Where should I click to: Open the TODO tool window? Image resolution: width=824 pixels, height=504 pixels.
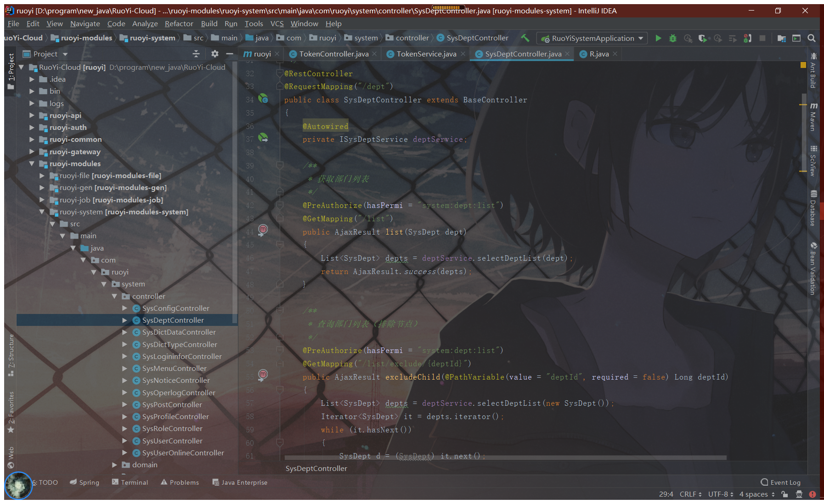(45, 482)
